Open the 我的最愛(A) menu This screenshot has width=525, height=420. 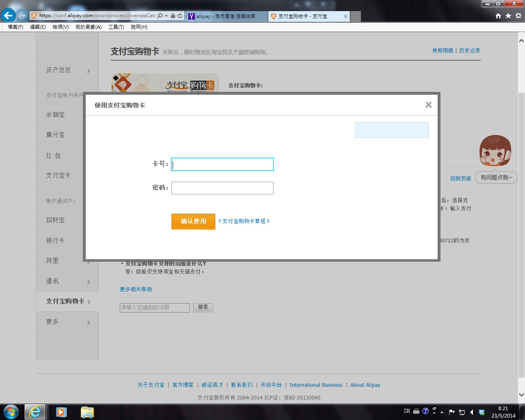tap(89, 27)
